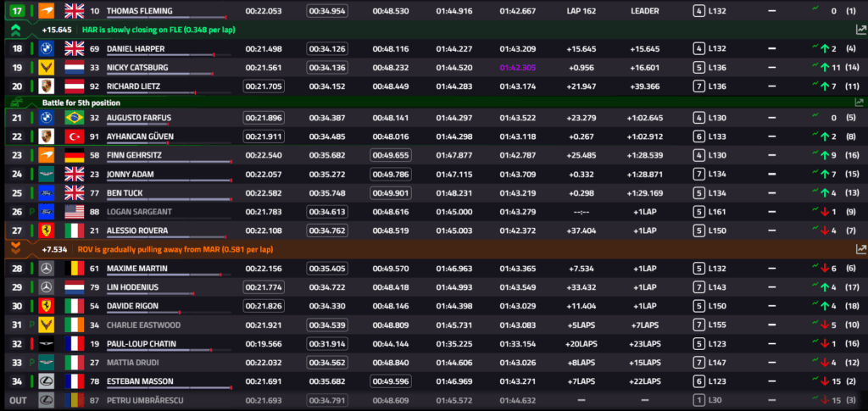Select the OUT status for Petru Umbrărescu

click(18, 401)
